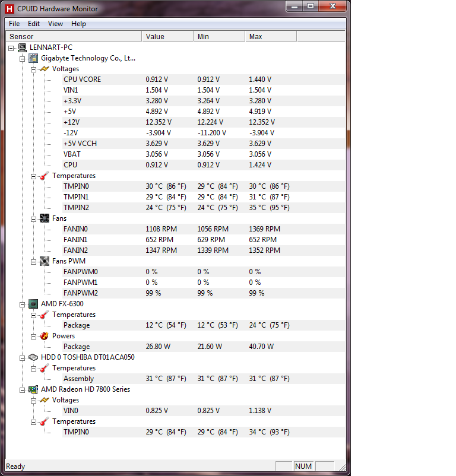Click the Radeon Temperatures thermometer icon
Image resolution: width=456 pixels, height=476 pixels.
point(45,421)
